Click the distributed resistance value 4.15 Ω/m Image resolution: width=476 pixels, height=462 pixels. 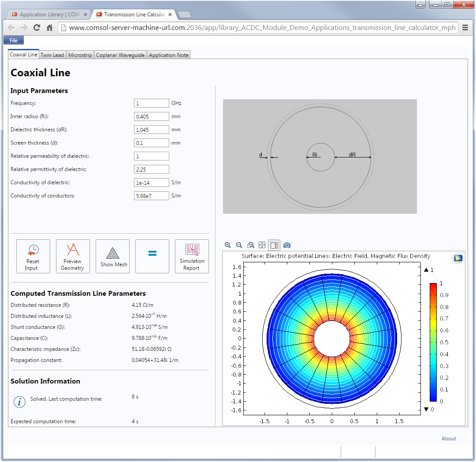coord(142,305)
